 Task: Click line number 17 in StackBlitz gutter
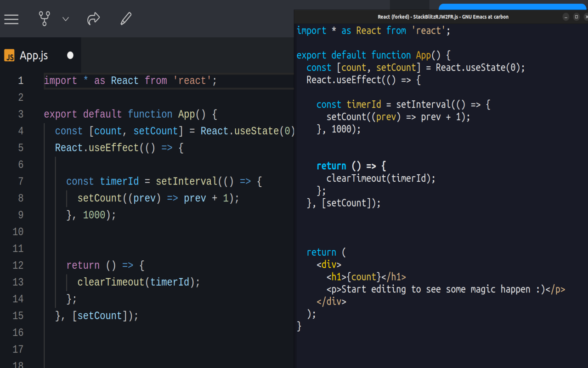pos(18,349)
